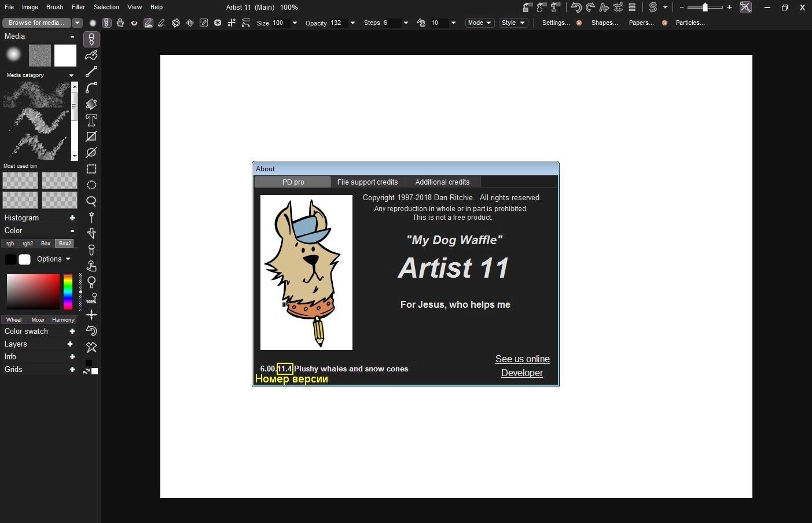Screen dimensions: 812x523
Task: Expand the Layers panel
Action: (x=70, y=344)
